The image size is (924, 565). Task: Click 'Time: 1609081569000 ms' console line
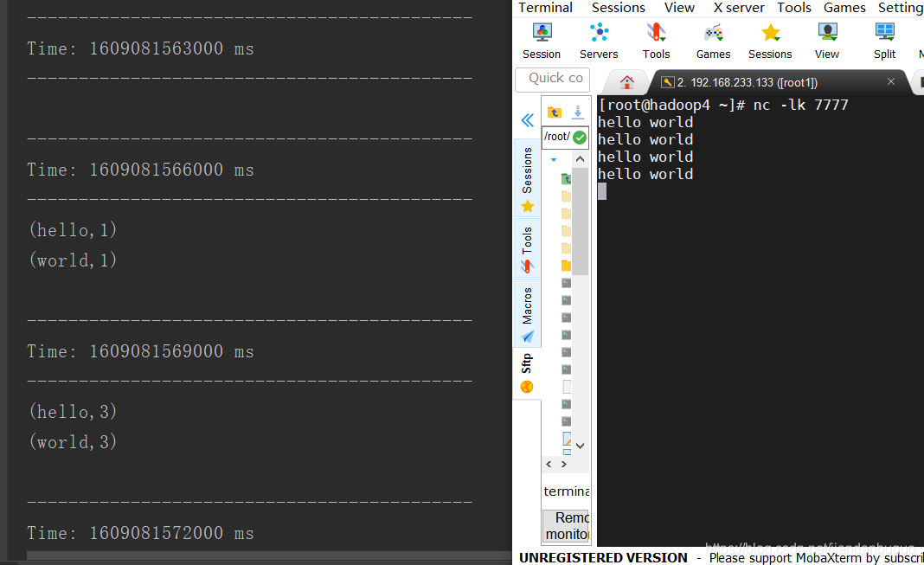click(x=140, y=351)
